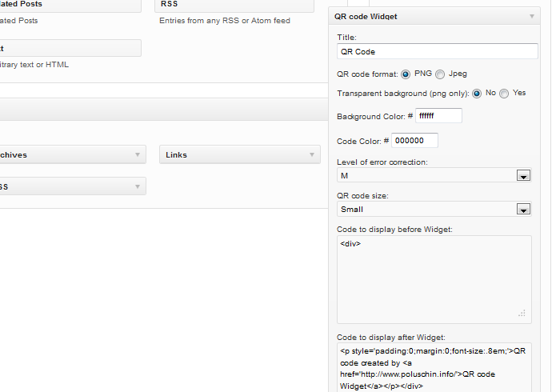Screen dimensions: 556x392
Task: Grab the before-Widget textarea resize handle
Action: [x=522, y=314]
